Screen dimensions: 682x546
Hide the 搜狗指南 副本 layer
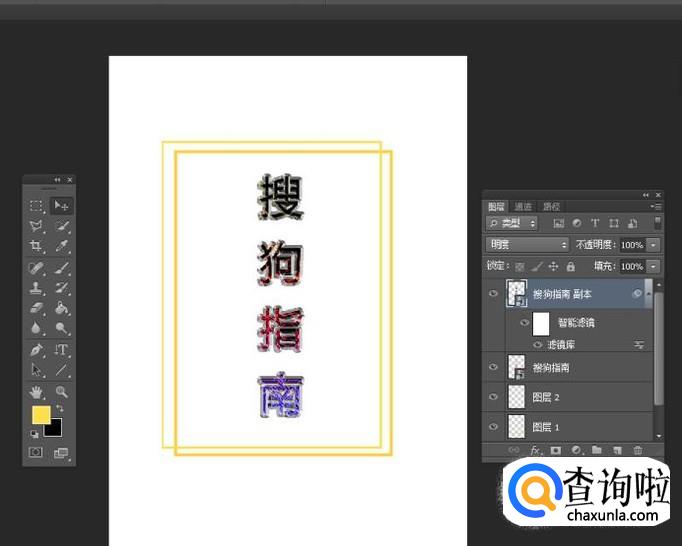click(x=493, y=294)
